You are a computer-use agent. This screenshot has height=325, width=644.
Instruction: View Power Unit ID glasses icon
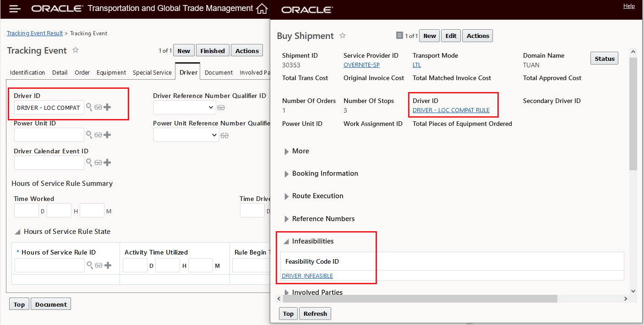point(98,135)
